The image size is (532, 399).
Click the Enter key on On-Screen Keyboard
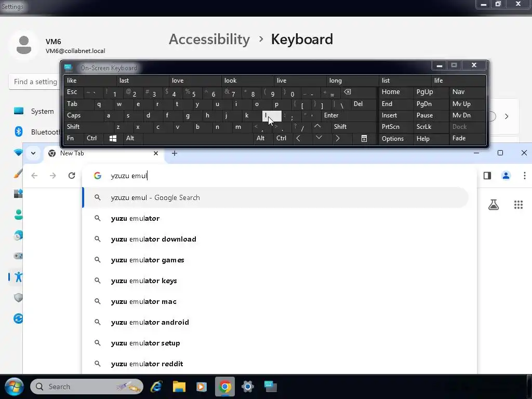tap(349, 115)
